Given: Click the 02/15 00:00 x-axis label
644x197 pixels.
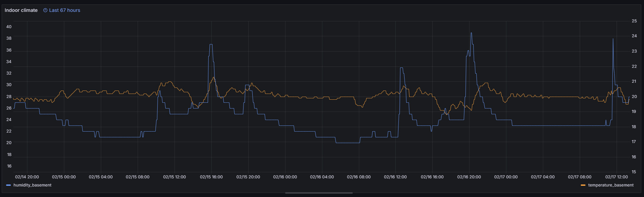Looking at the screenshot, I should click(64, 177).
